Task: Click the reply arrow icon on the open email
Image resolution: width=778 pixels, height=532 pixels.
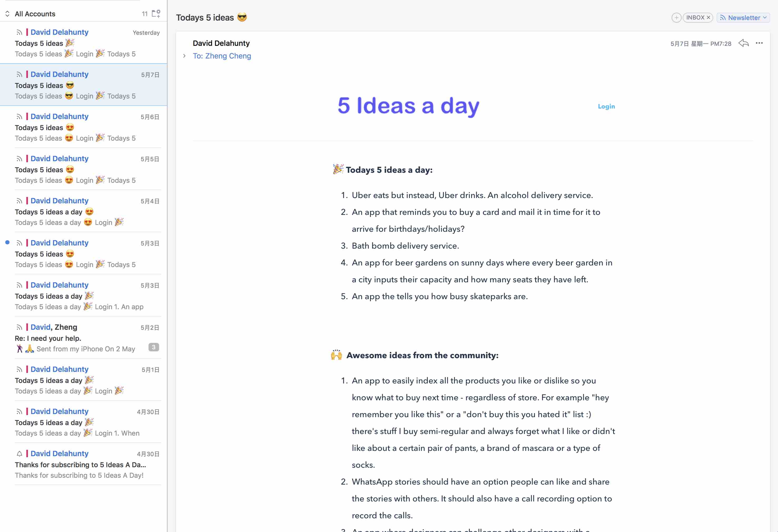Action: pyautogui.click(x=743, y=43)
